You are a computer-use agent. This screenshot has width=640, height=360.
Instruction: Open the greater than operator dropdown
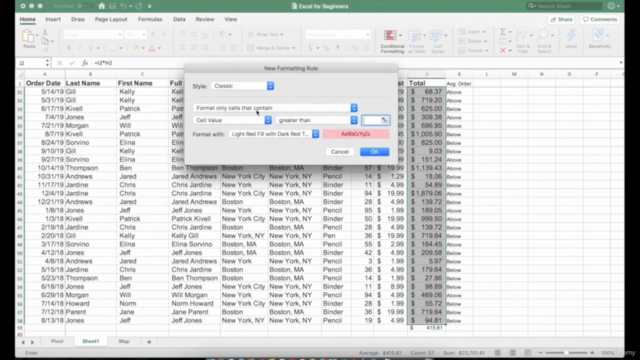coord(317,120)
